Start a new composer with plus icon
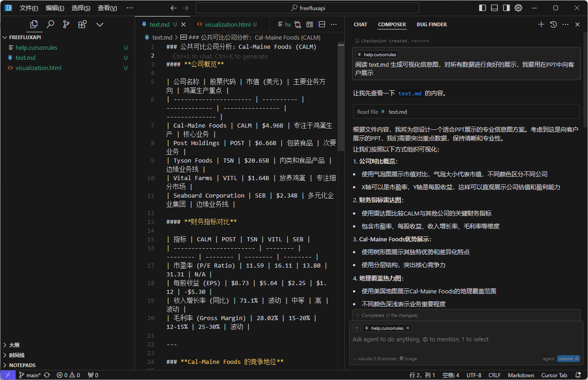This screenshot has width=588, height=380. [541, 24]
